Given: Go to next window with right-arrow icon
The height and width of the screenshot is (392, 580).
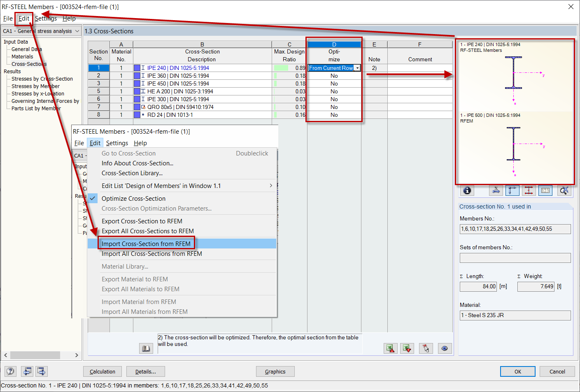Looking at the screenshot, I should [x=41, y=371].
